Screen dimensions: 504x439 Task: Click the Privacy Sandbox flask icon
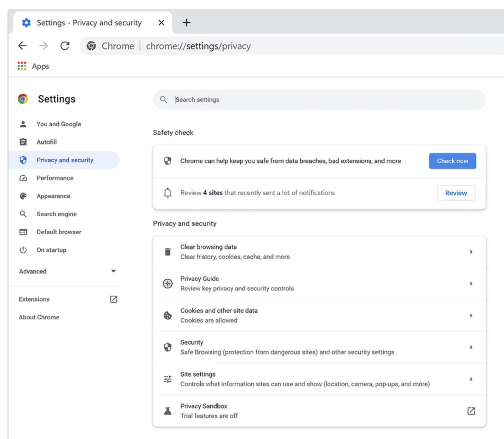click(x=168, y=411)
